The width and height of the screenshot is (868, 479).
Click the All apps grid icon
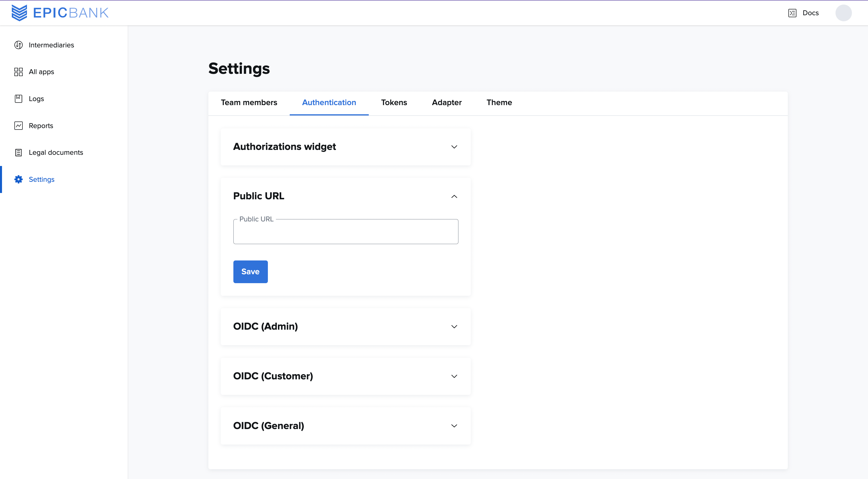tap(18, 72)
